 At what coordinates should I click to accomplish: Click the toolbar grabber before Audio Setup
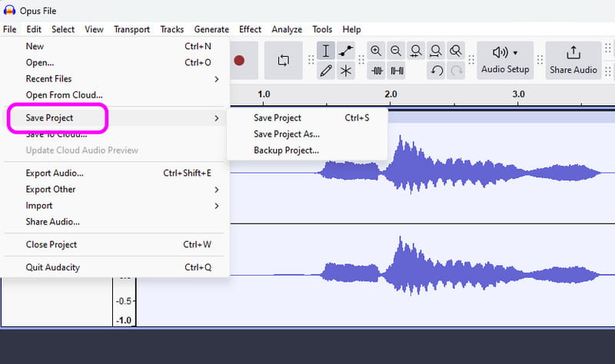471,61
